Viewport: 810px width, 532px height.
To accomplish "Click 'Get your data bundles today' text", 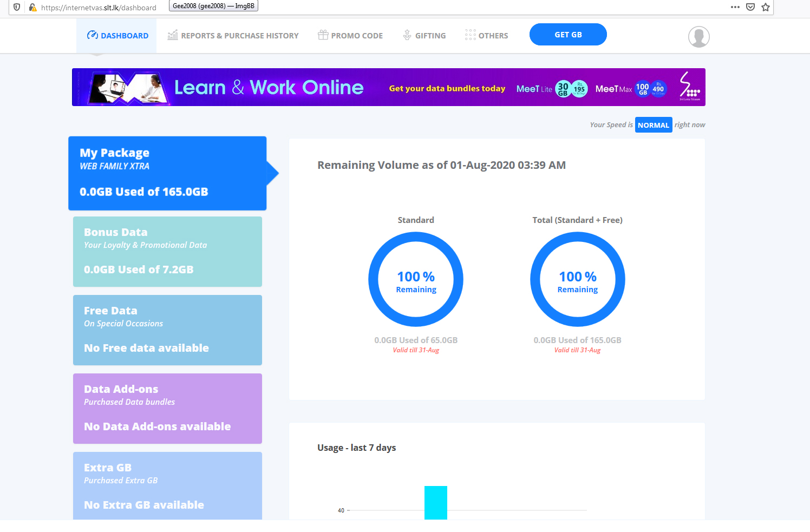I will pos(447,88).
